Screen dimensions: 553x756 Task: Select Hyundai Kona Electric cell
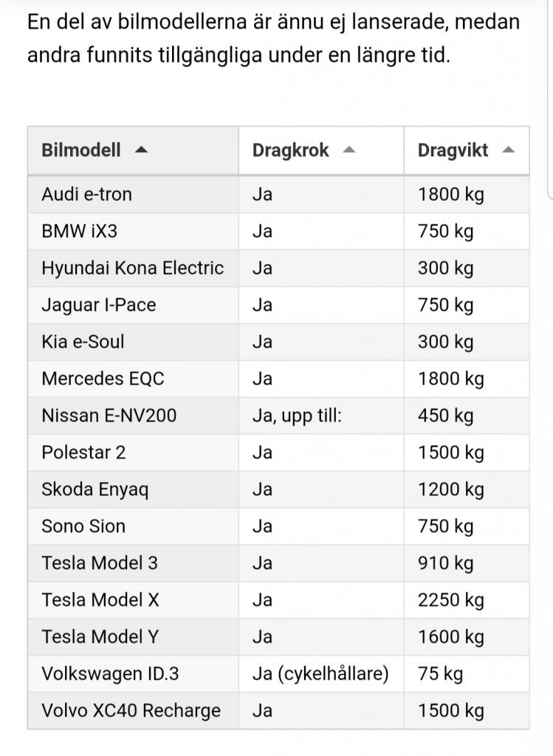(133, 268)
